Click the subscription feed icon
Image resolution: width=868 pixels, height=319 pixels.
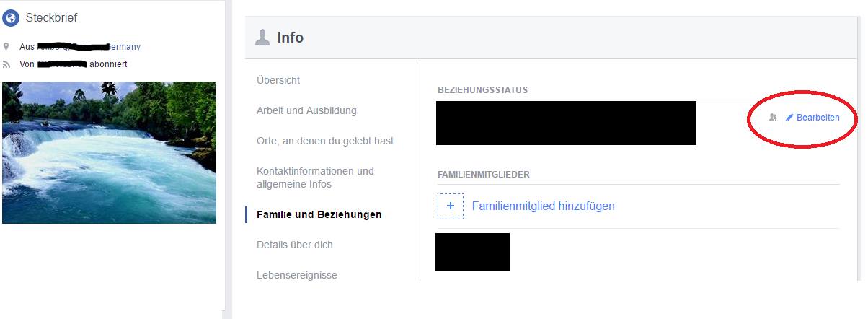(6, 64)
